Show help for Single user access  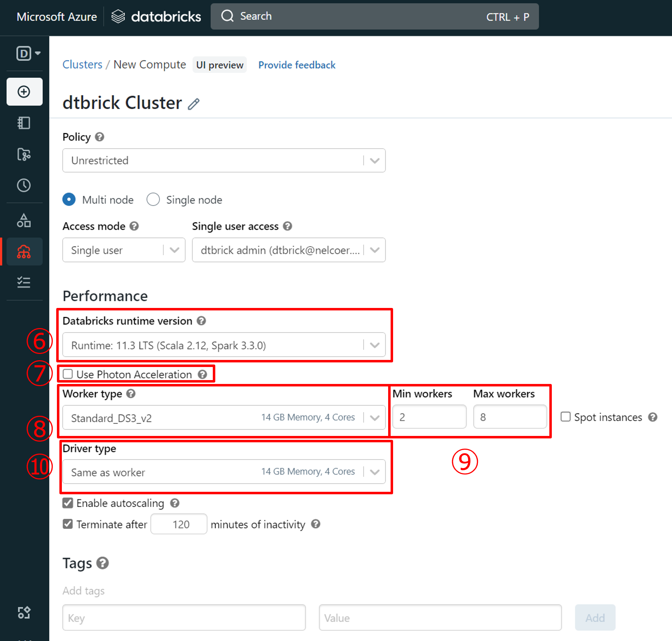288,226
